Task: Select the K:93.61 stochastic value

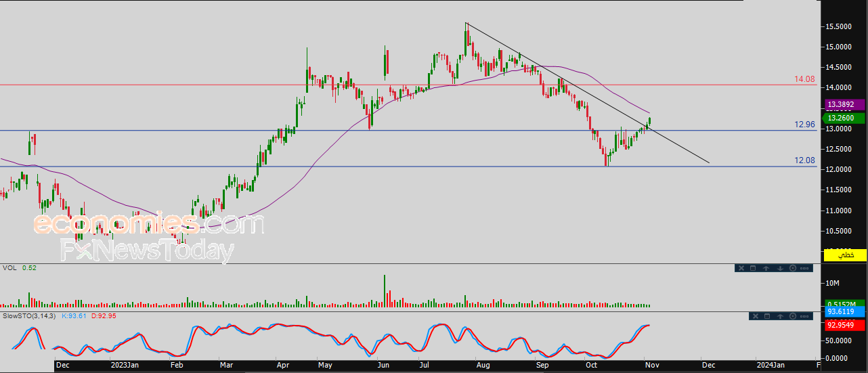Action: coord(75,316)
